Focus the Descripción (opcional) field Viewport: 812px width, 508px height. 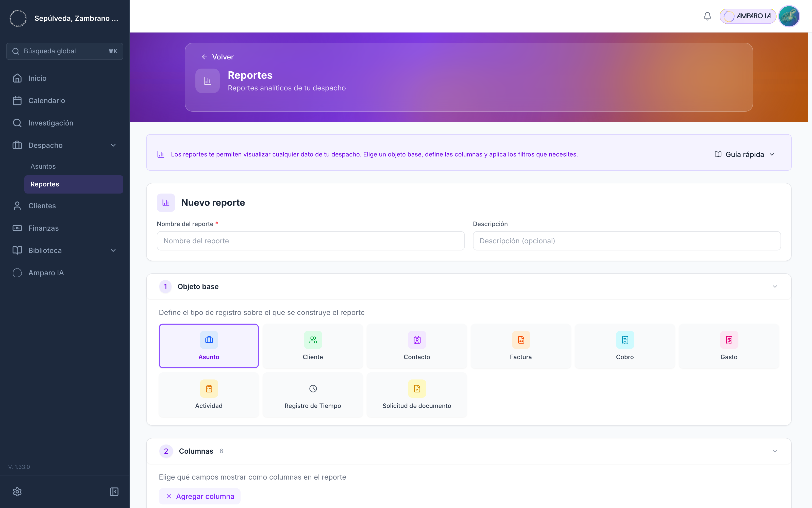click(x=627, y=241)
